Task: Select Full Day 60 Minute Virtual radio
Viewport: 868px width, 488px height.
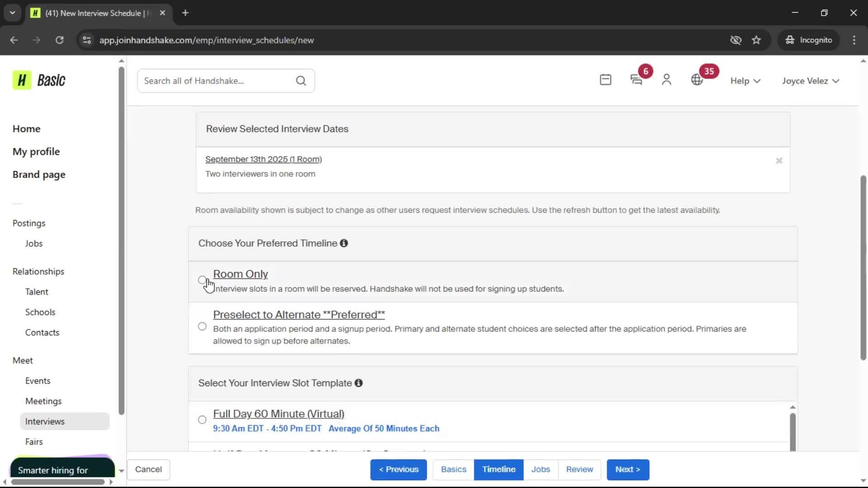Action: coord(202,420)
